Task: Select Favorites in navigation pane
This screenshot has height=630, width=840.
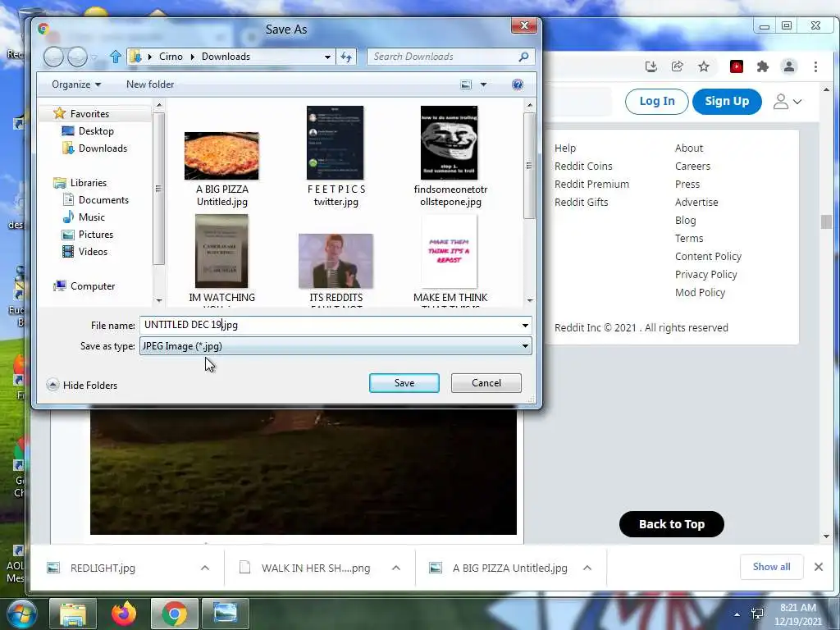Action: (x=89, y=113)
